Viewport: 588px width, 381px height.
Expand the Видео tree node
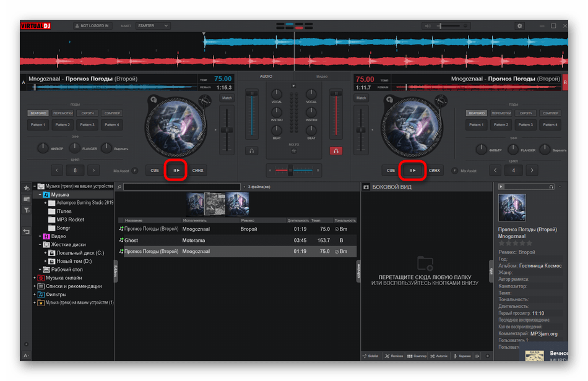[x=40, y=236]
